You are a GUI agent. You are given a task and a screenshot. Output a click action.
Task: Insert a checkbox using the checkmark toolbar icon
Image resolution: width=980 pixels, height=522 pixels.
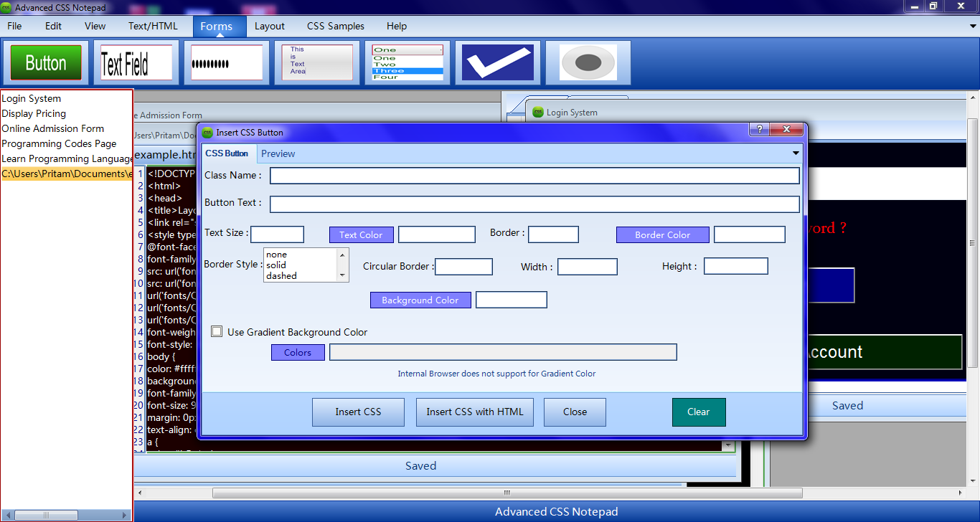498,62
